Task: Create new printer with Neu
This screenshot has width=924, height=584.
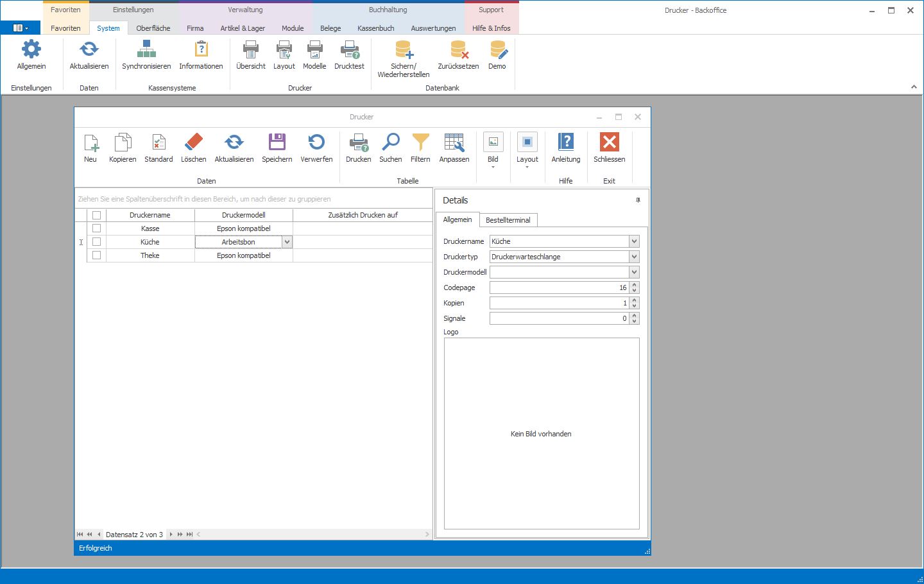Action: tap(90, 148)
